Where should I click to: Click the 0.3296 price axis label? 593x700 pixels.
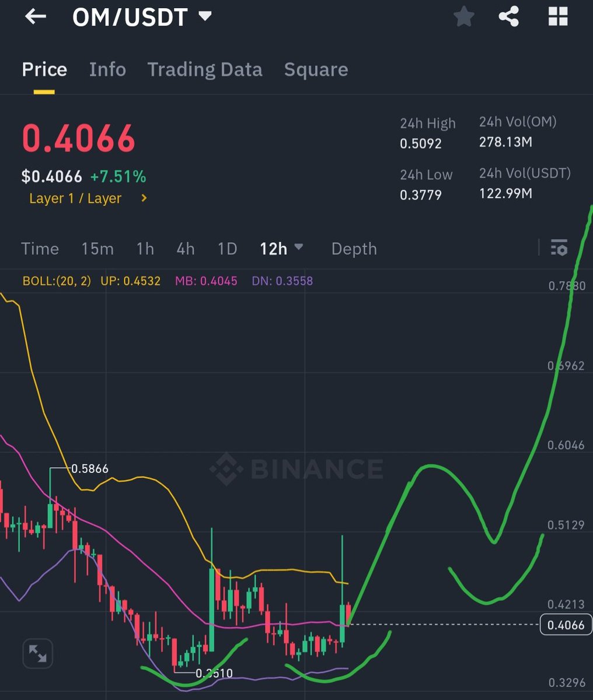point(566,683)
